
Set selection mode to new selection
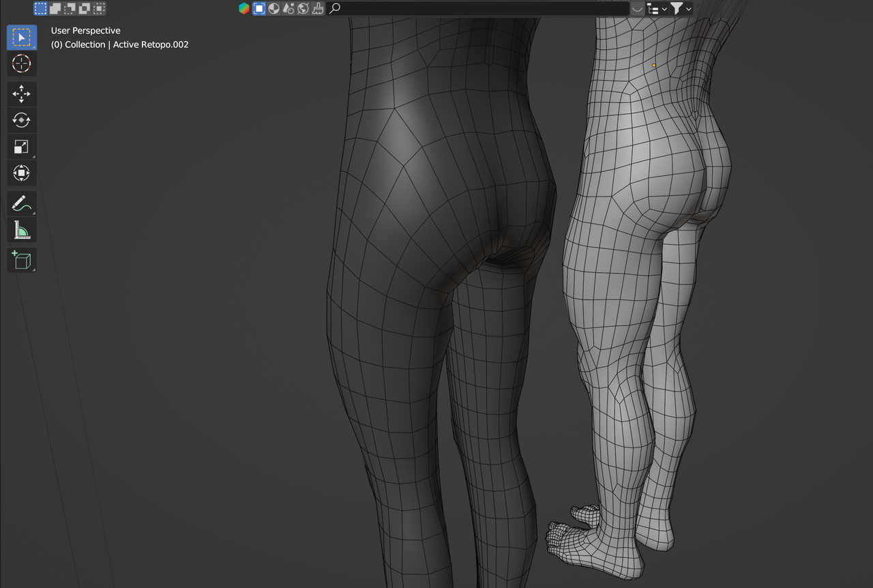(41, 9)
